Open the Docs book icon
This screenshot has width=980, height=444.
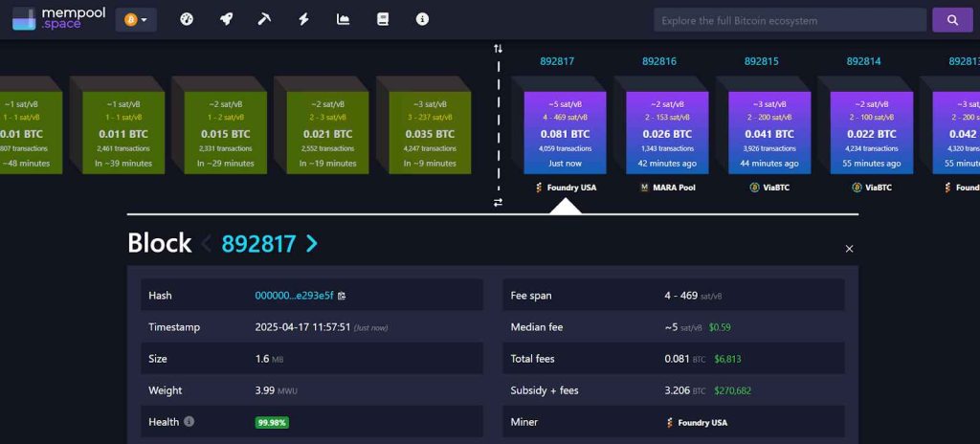click(x=383, y=19)
